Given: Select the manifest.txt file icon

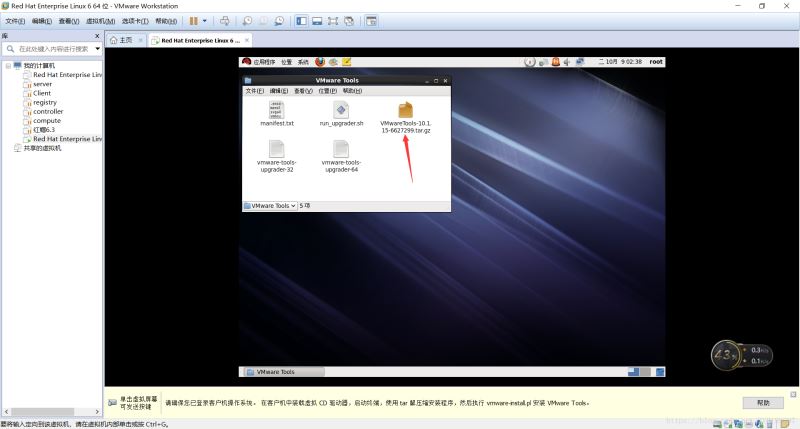Looking at the screenshot, I should [x=277, y=111].
